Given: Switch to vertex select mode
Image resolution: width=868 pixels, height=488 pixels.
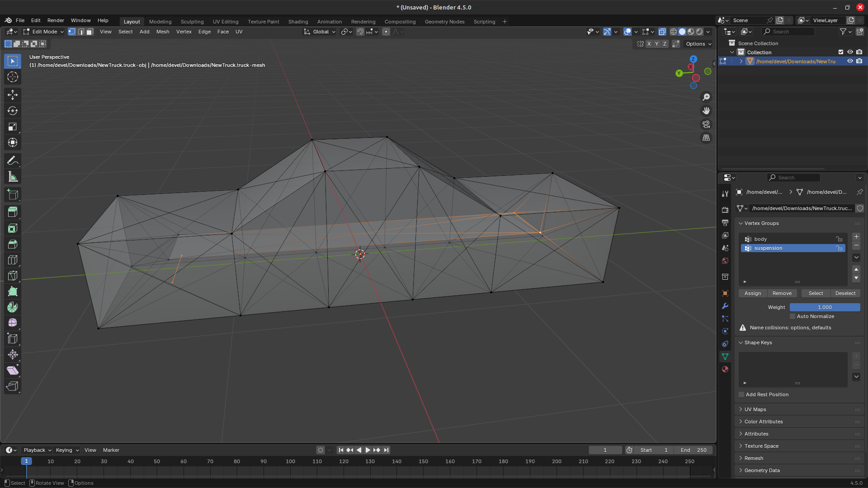Looking at the screenshot, I should coord(72,32).
